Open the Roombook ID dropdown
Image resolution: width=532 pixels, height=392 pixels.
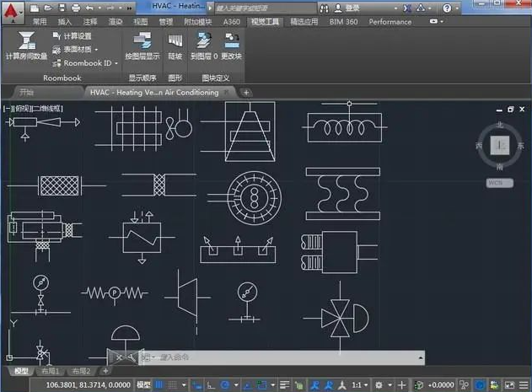(x=87, y=62)
